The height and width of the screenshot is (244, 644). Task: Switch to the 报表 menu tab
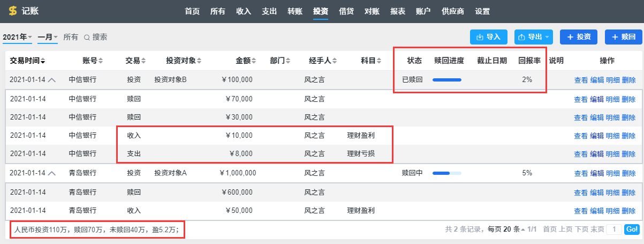tap(398, 11)
